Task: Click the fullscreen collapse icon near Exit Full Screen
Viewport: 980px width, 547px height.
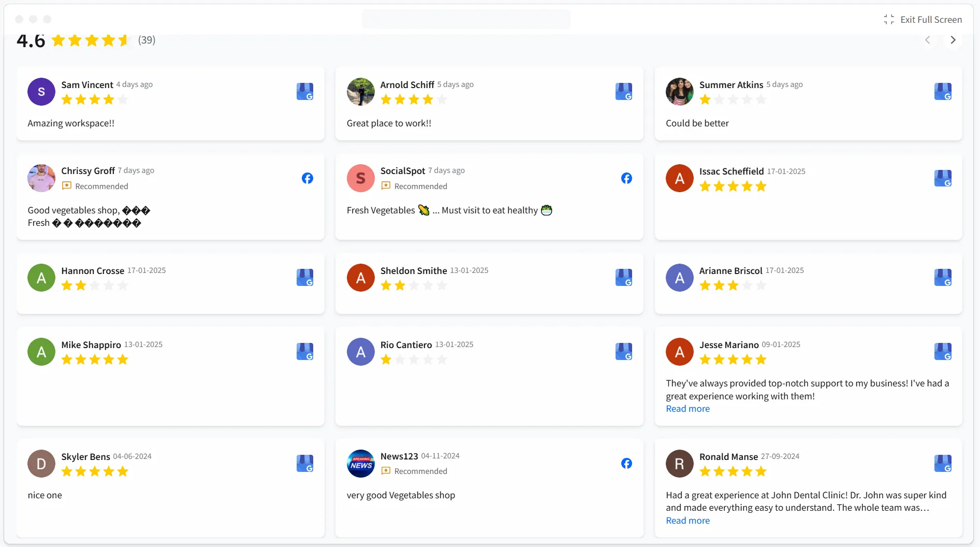Action: pyautogui.click(x=888, y=19)
